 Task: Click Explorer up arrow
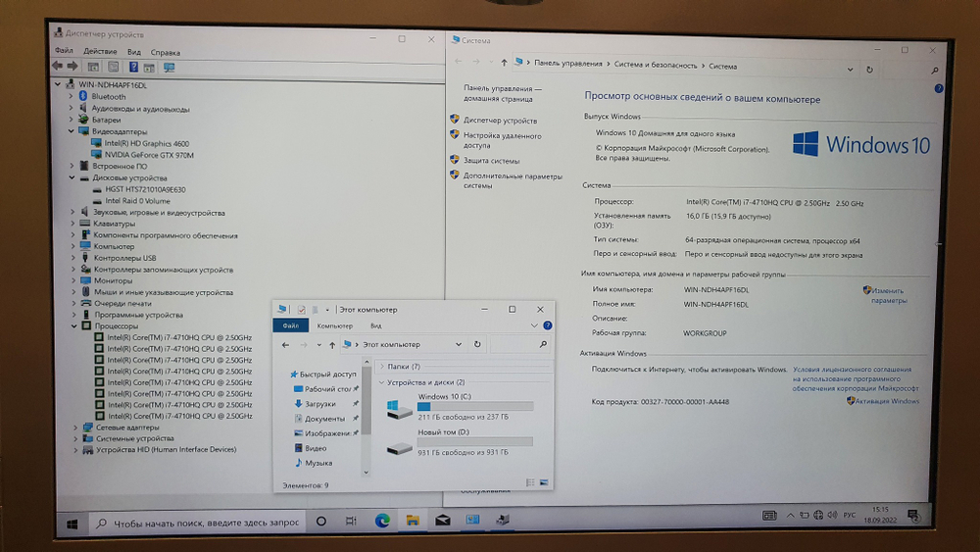click(332, 345)
